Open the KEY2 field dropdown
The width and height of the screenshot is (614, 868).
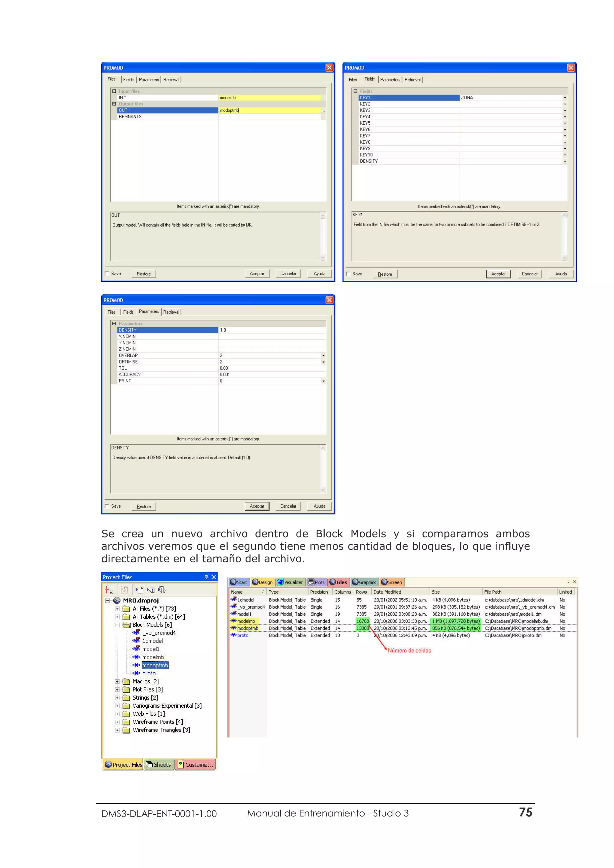click(565, 104)
